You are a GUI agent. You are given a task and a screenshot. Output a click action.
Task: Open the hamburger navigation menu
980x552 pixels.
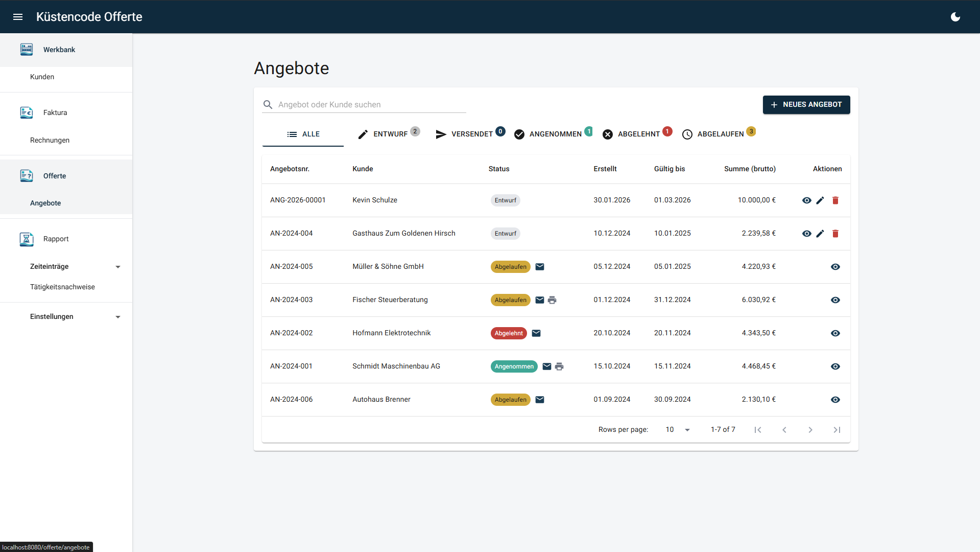pos(18,17)
